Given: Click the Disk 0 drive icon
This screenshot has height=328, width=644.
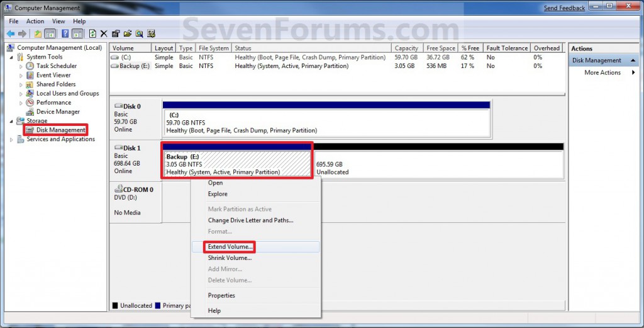Looking at the screenshot, I should click(x=118, y=106).
